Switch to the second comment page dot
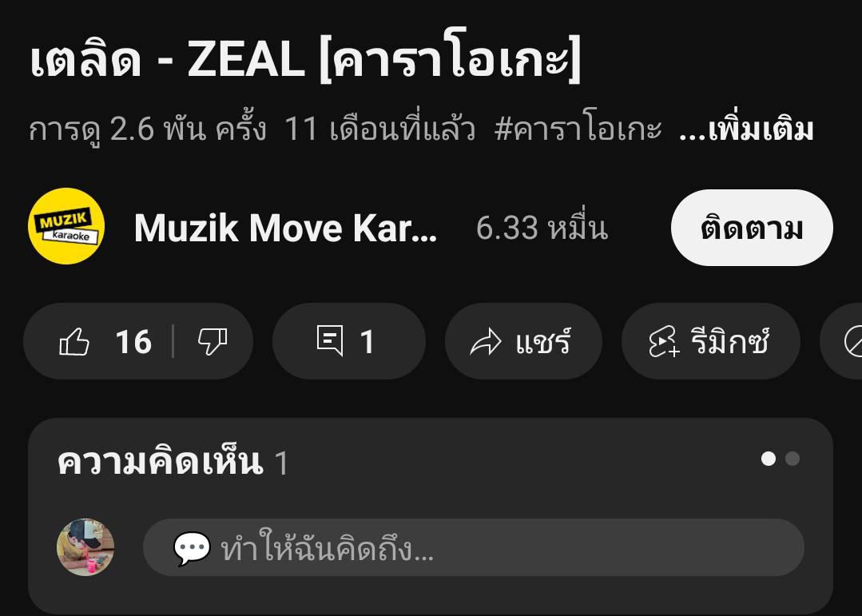This screenshot has width=862, height=616. tap(792, 459)
